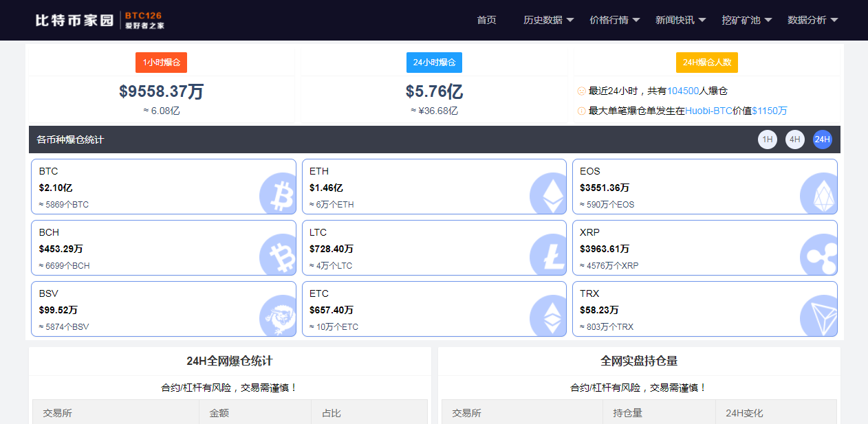Click the $657.40万 ETC amount

[332, 310]
